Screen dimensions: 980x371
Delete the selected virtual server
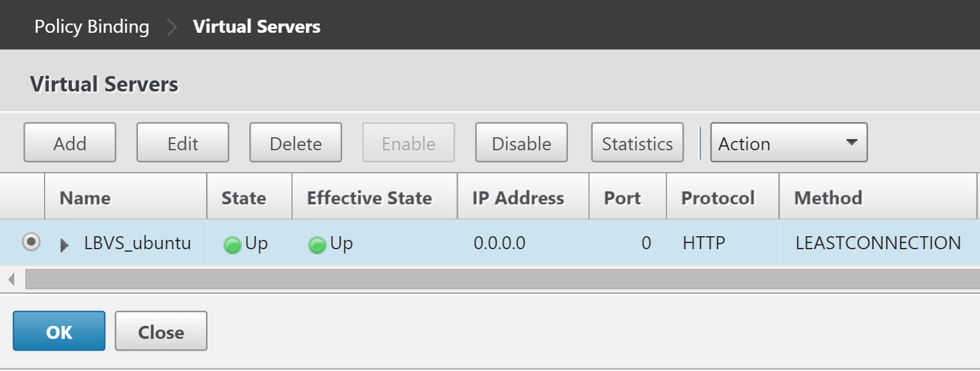[x=296, y=143]
